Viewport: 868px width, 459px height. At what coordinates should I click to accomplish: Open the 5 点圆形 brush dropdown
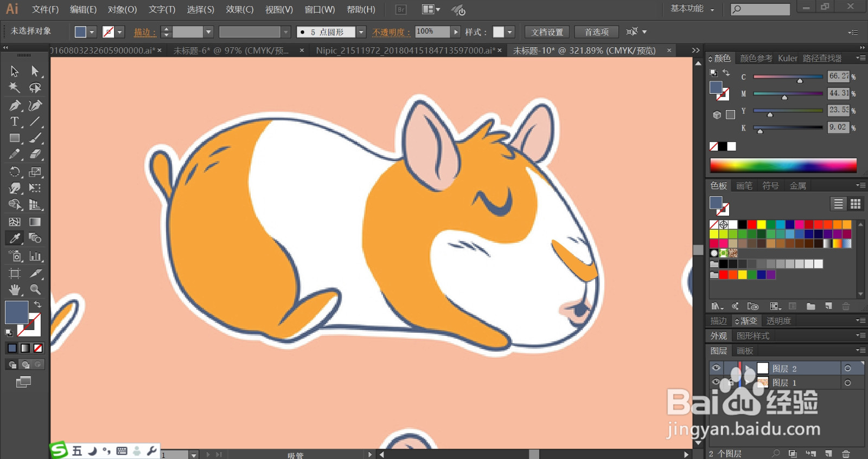361,32
